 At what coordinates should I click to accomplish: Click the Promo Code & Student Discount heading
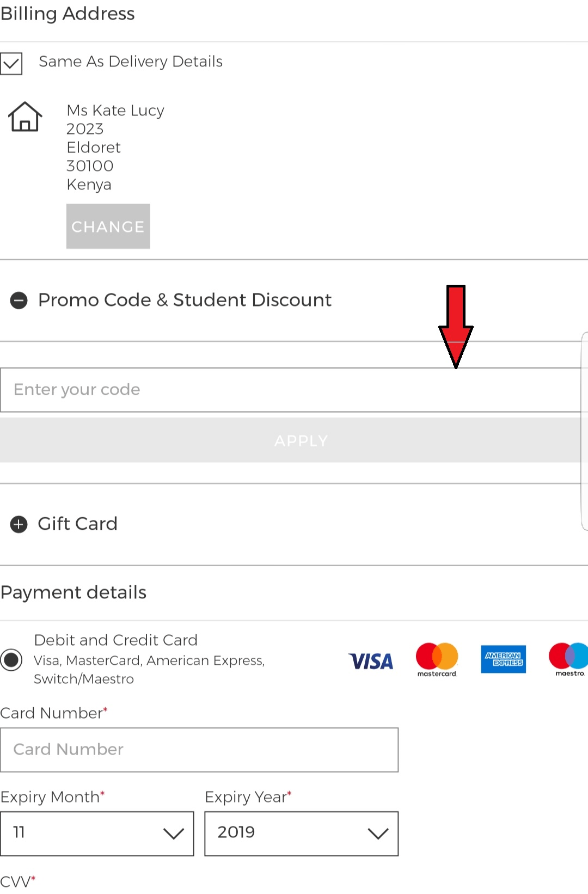click(185, 300)
